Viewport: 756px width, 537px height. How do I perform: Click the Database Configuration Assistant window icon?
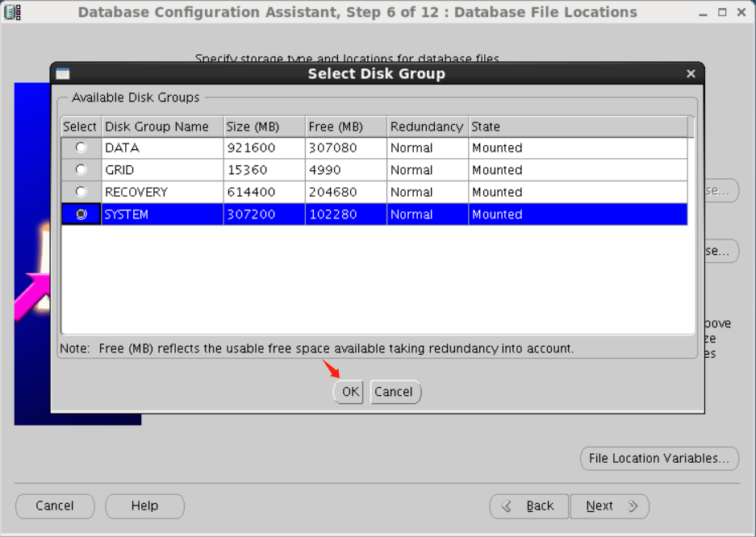pos(12,12)
